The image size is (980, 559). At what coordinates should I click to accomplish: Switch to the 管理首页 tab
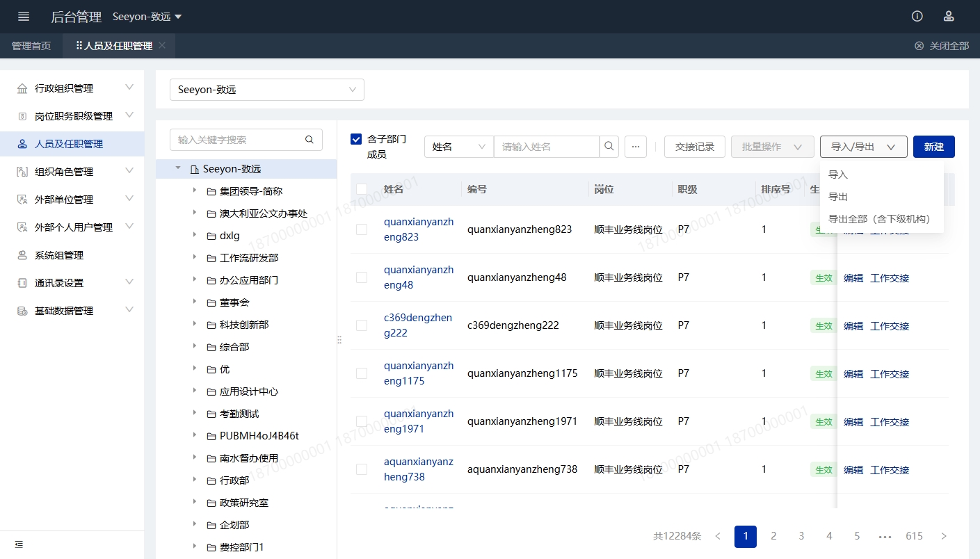(x=31, y=46)
